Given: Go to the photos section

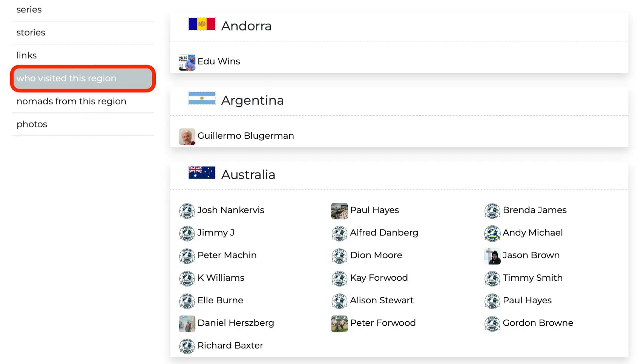Looking at the screenshot, I should pyautogui.click(x=32, y=124).
